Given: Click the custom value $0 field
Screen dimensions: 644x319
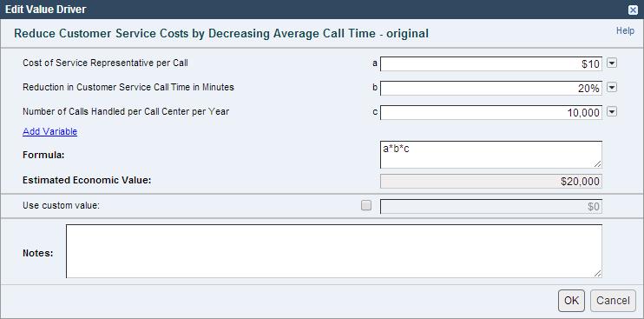Looking at the screenshot, I should click(x=491, y=207).
